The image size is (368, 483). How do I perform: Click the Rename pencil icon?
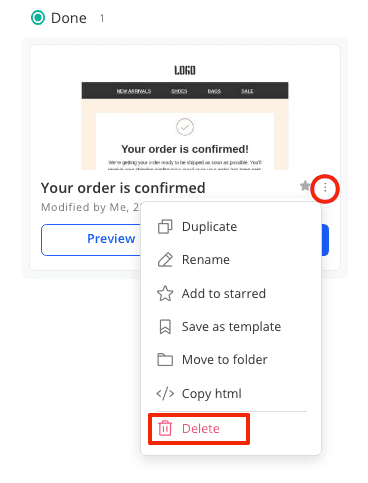pos(165,260)
